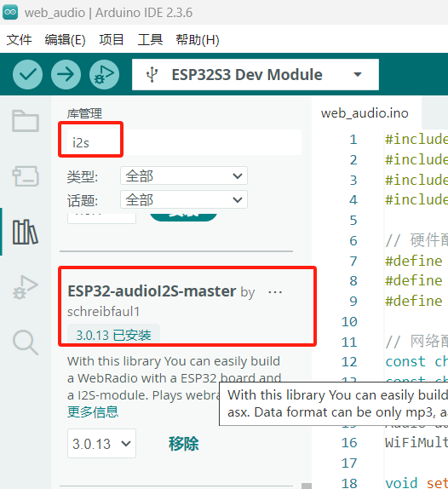Switch to the web_audio.ino tab
Screen dimensions: 448x489
point(365,113)
